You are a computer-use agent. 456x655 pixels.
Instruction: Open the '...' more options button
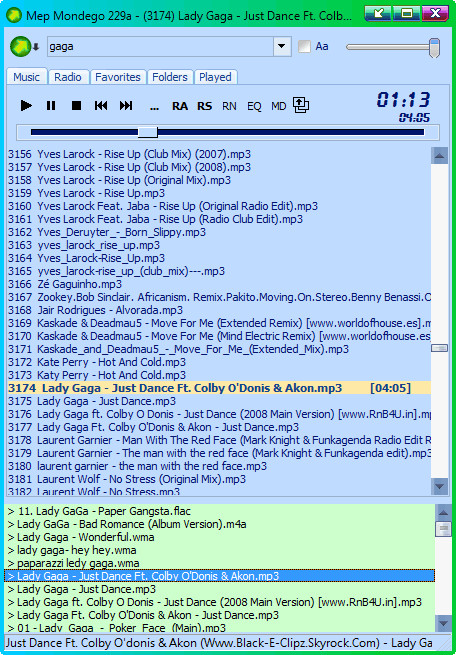coord(155,107)
